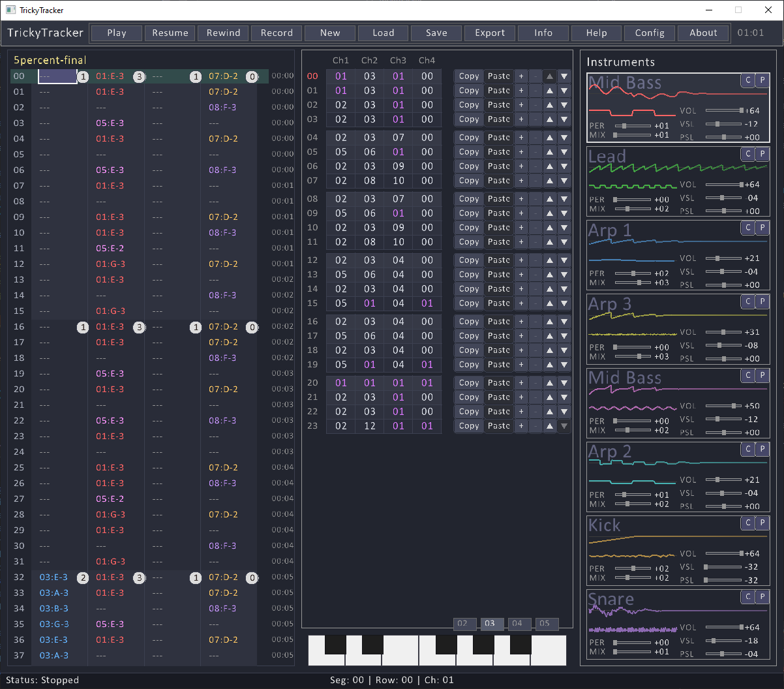Click the C icon on the Arp 2 instrument
This screenshot has width=784, height=689.
point(747,449)
